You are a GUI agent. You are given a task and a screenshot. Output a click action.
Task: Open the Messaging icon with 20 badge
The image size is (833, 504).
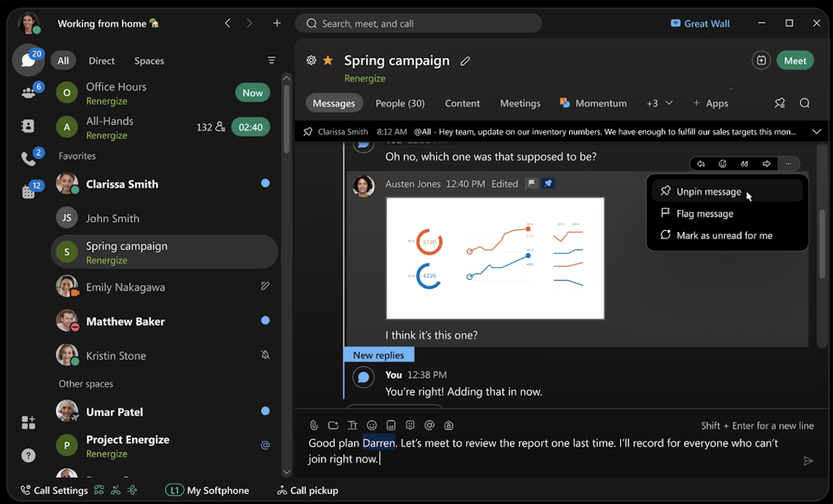[x=28, y=60]
